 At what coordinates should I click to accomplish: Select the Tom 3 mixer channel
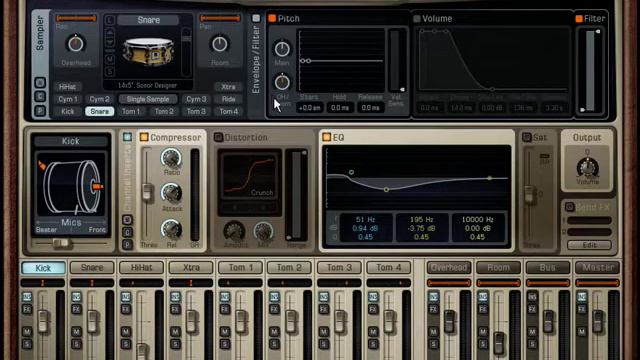(339, 268)
